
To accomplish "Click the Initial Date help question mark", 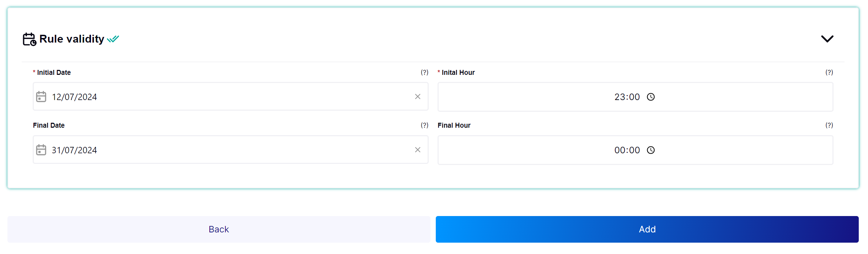I will coord(424,72).
